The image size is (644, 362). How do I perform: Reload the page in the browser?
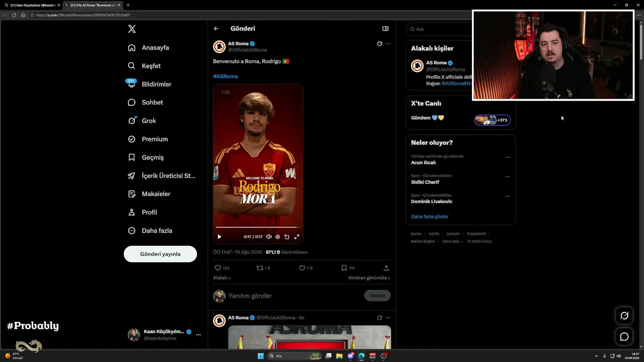14,15
